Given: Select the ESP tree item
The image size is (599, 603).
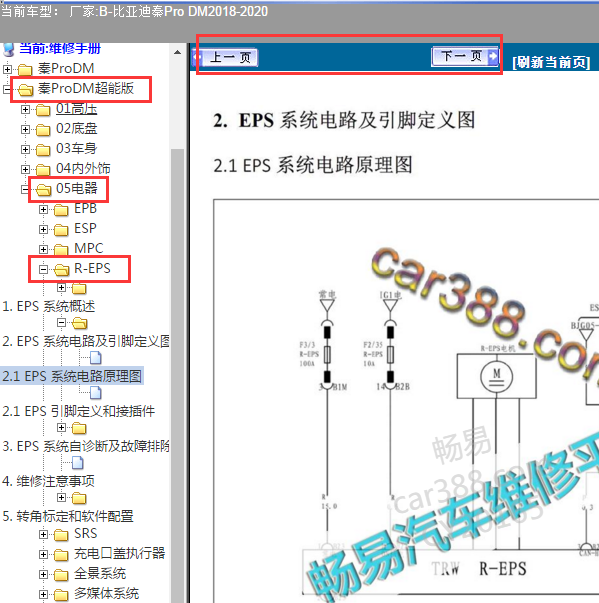Looking at the screenshot, I should tap(85, 228).
